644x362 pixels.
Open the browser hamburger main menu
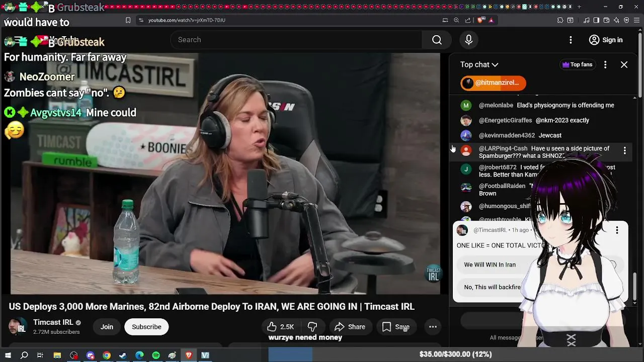click(x=636, y=20)
